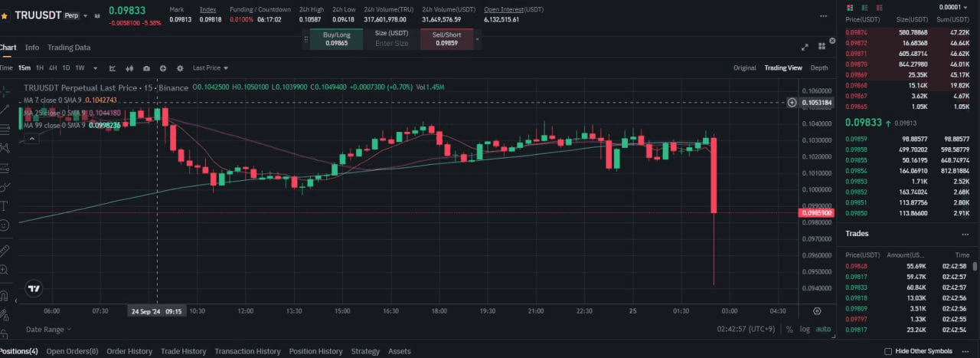Image resolution: width=980 pixels, height=358 pixels.
Task: Open the Assets tab
Action: 400,351
